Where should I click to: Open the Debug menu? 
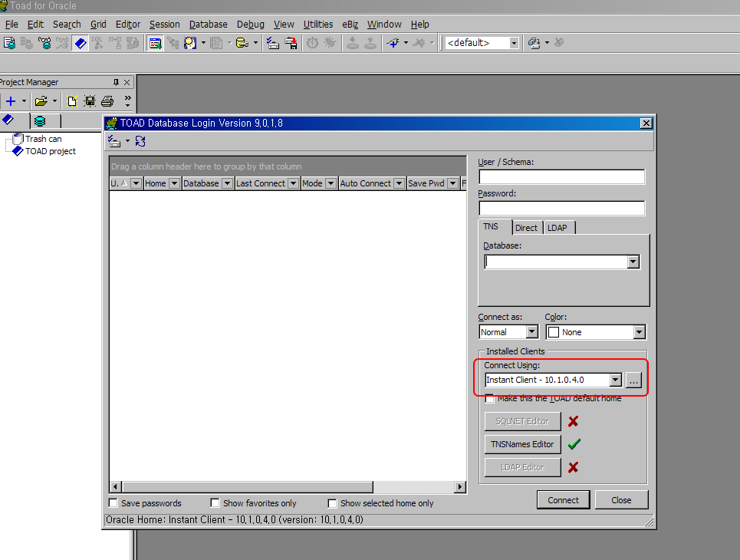point(250,24)
